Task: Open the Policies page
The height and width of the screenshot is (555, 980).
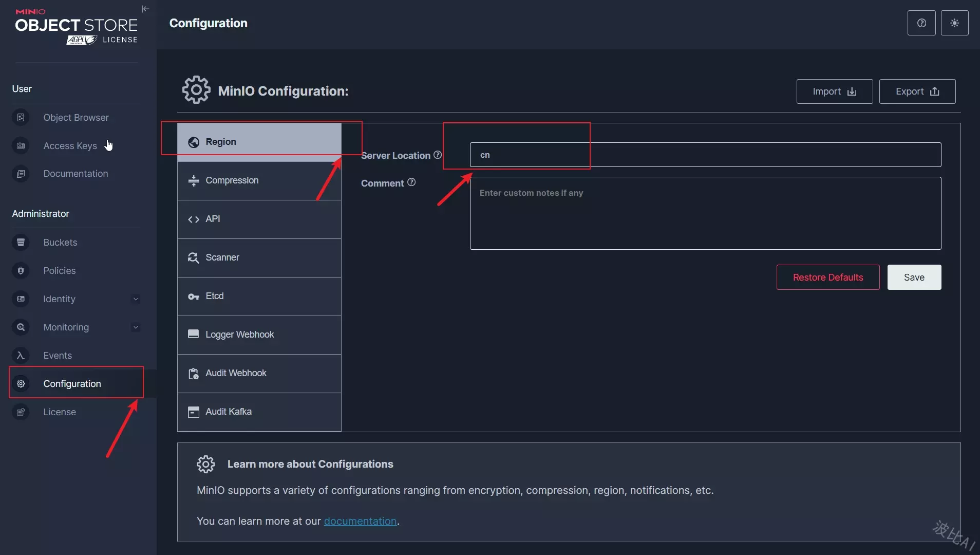Action: pos(60,271)
